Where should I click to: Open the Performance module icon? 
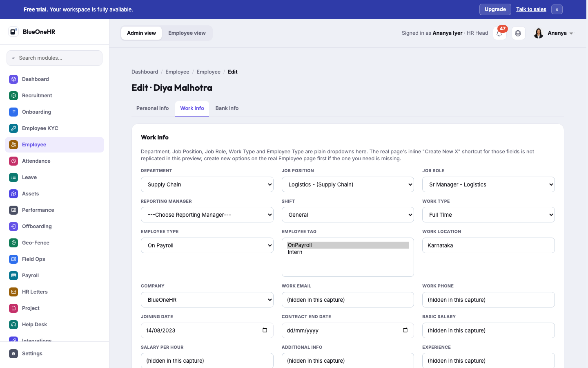point(13,210)
